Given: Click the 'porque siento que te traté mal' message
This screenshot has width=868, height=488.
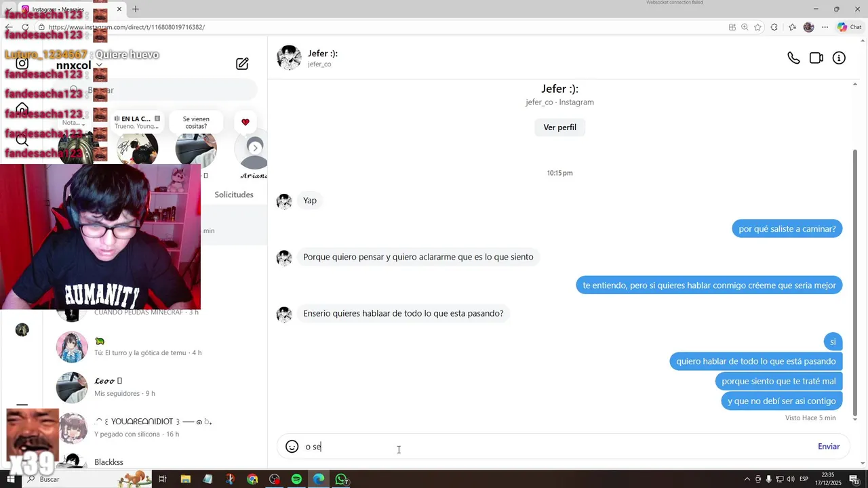Looking at the screenshot, I should click(x=778, y=381).
